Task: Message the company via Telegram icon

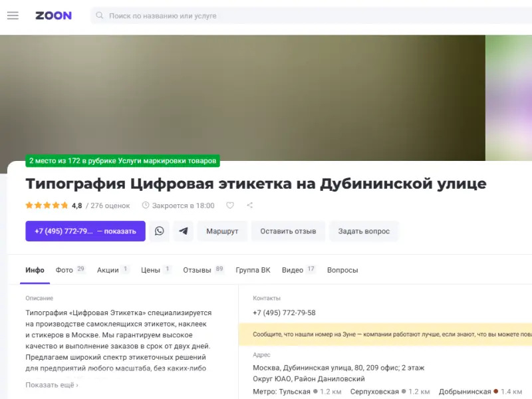Action: pos(183,231)
